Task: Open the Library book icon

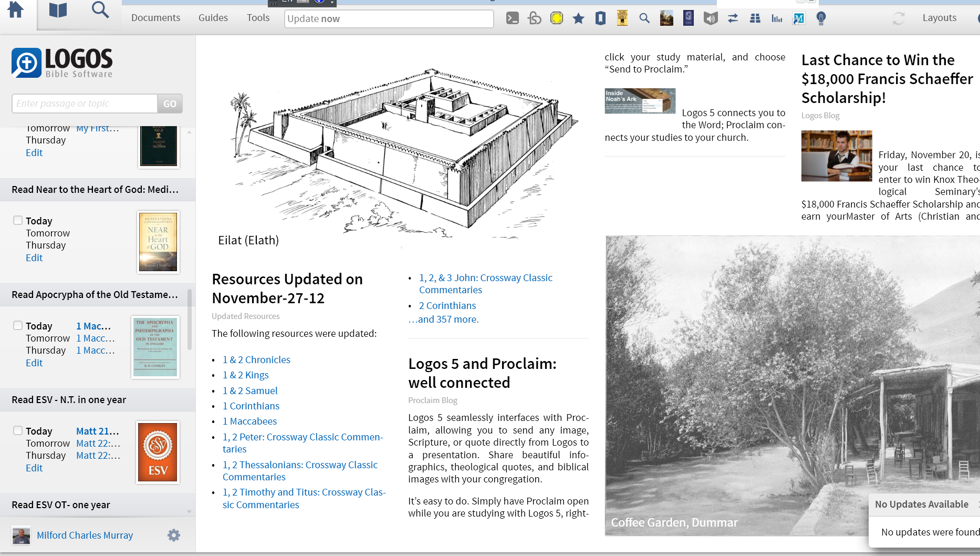Action: pos(58,11)
